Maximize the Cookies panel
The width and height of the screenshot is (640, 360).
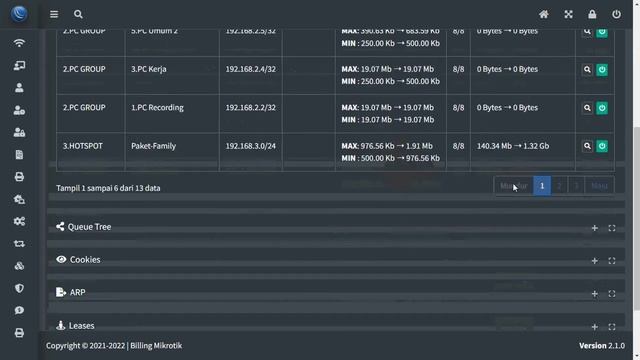(x=611, y=260)
